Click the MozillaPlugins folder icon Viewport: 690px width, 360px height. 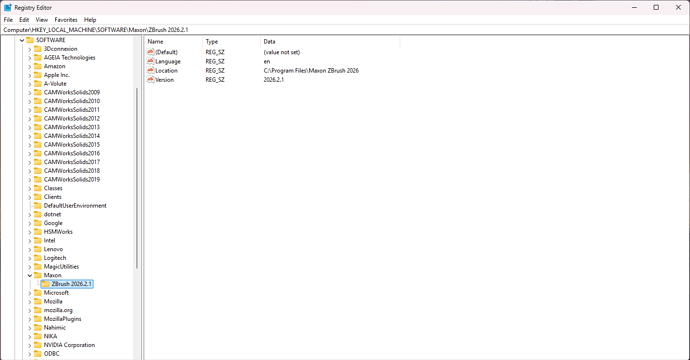(x=38, y=319)
